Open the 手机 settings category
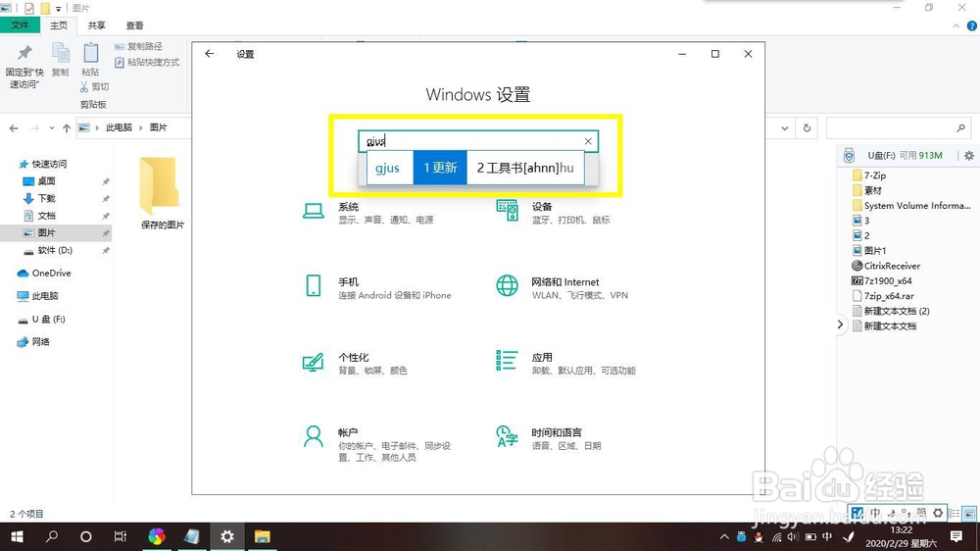The image size is (980, 551). click(x=376, y=287)
